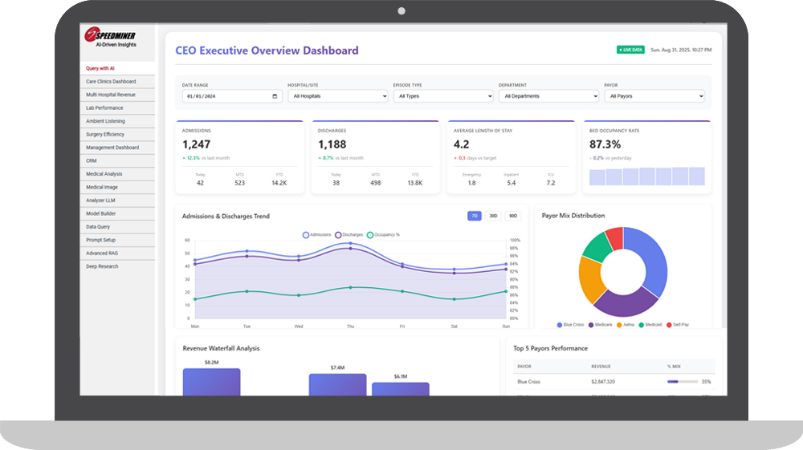
Task: Toggle Discharges series in trend chart legend
Action: point(339,235)
